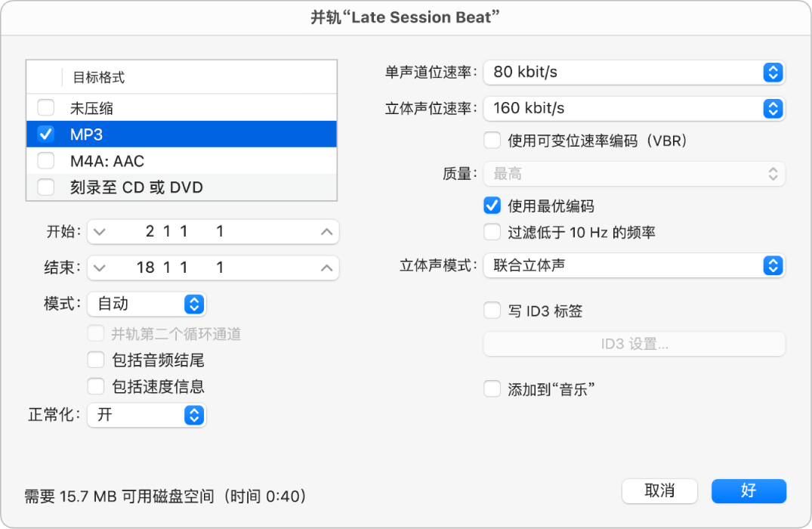This screenshot has height=529, width=812.
Task: Open the 立体声模式 dropdown showing 联合立体声
Action: [x=634, y=265]
